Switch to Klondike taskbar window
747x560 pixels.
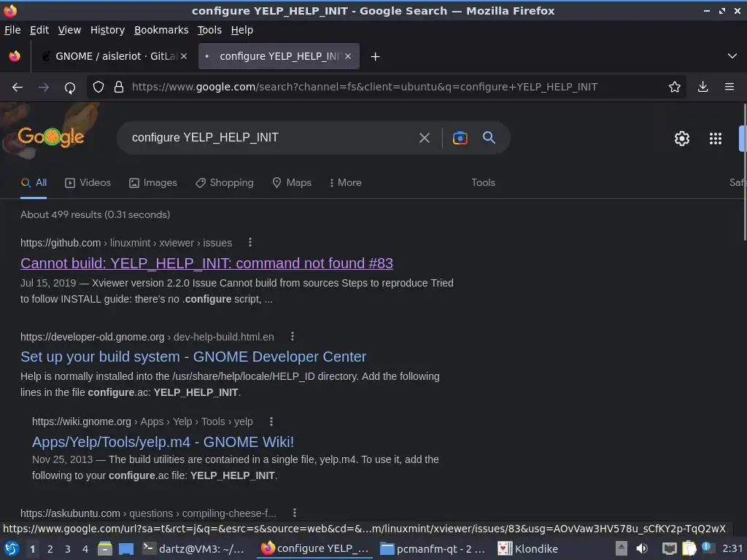click(528, 549)
